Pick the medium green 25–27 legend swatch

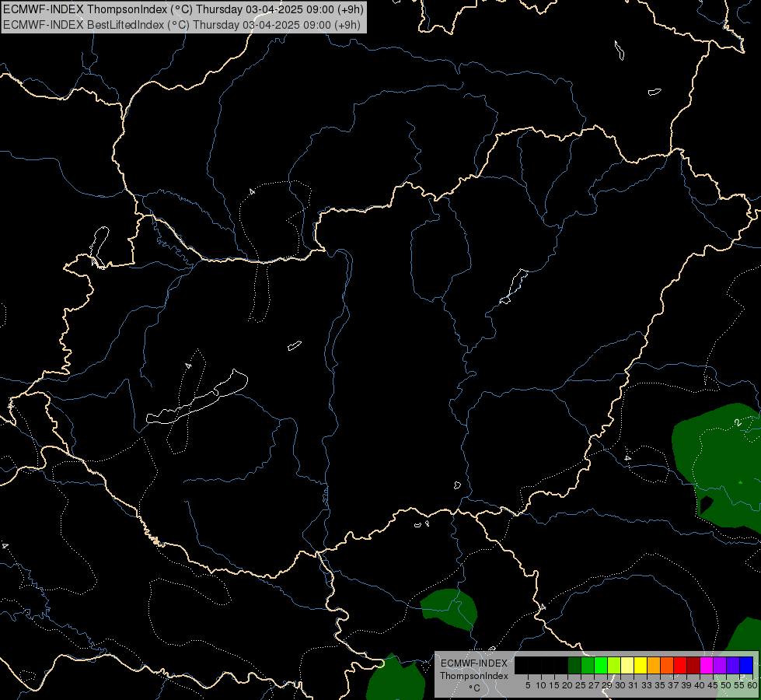pos(588,666)
